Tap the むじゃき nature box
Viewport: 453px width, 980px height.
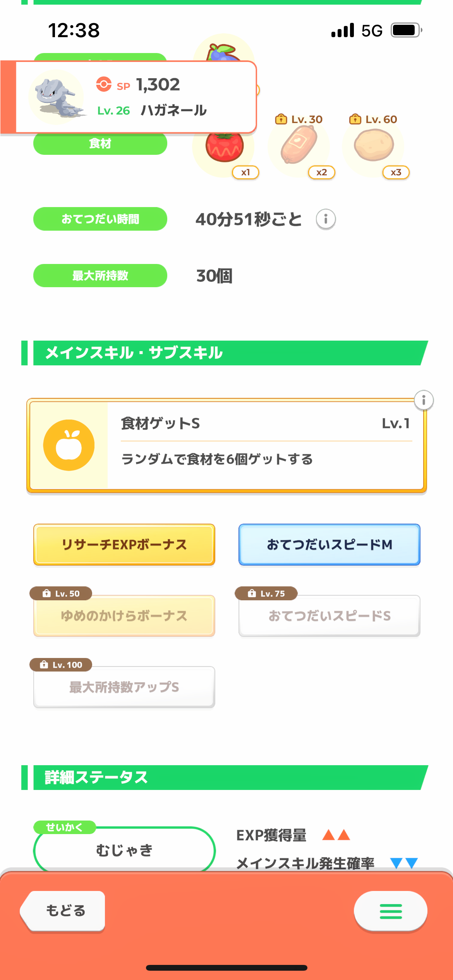[124, 850]
